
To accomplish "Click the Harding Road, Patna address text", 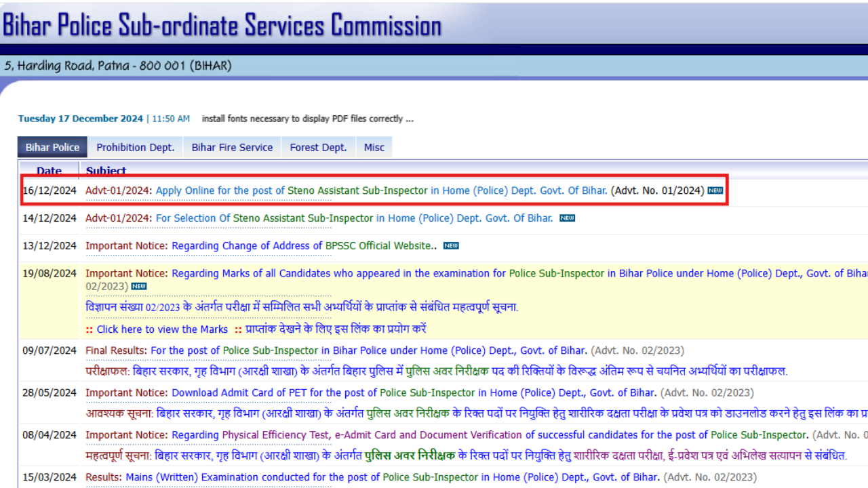I will (x=118, y=66).
